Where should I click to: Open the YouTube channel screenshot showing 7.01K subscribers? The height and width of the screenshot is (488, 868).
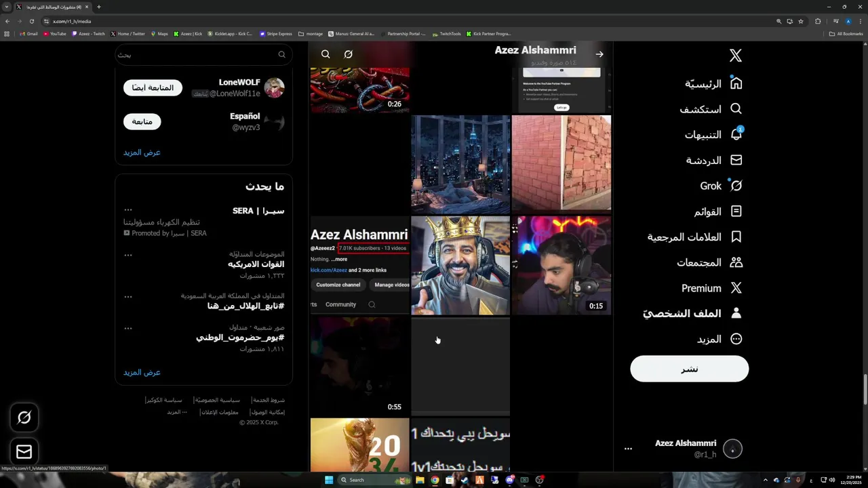pos(360,266)
